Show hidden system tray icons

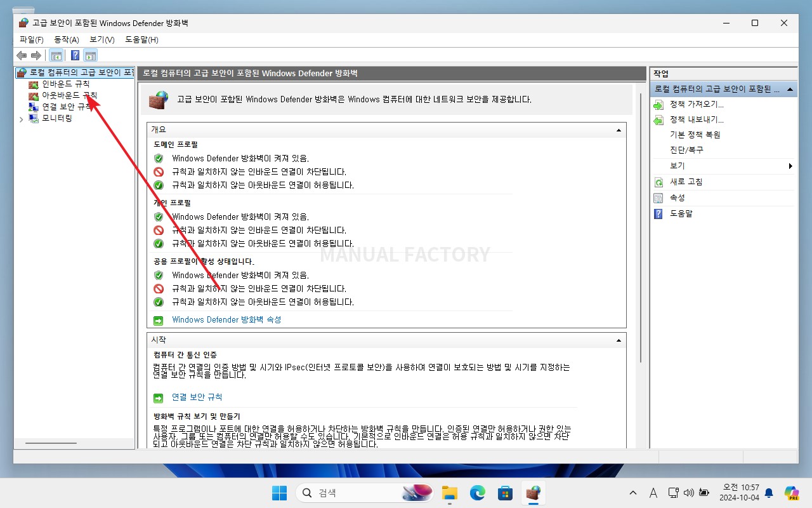(633, 493)
